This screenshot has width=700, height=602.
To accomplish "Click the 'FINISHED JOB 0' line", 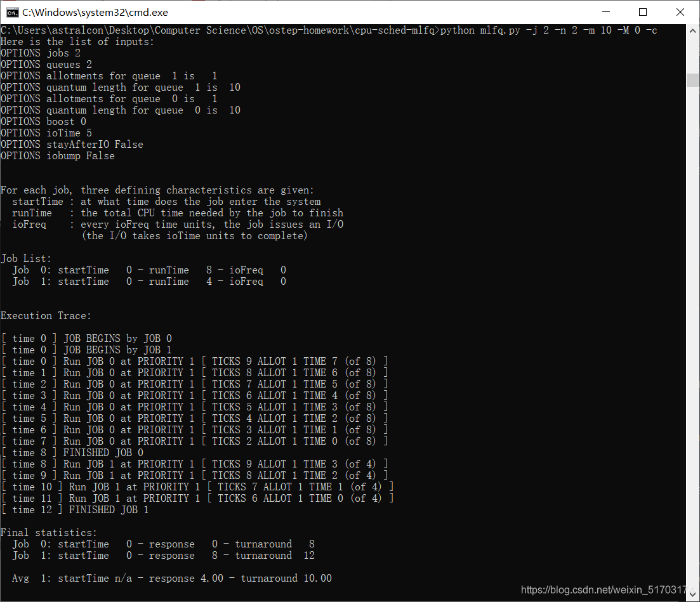I will click(x=72, y=453).
